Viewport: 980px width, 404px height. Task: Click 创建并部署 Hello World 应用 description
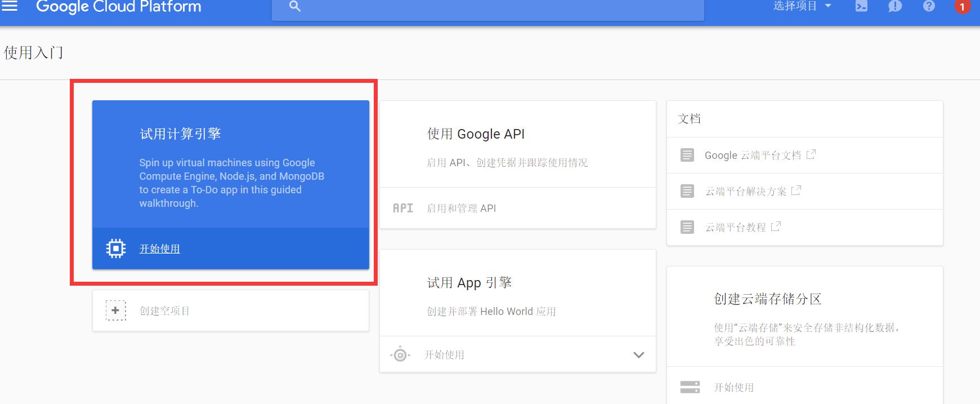491,311
